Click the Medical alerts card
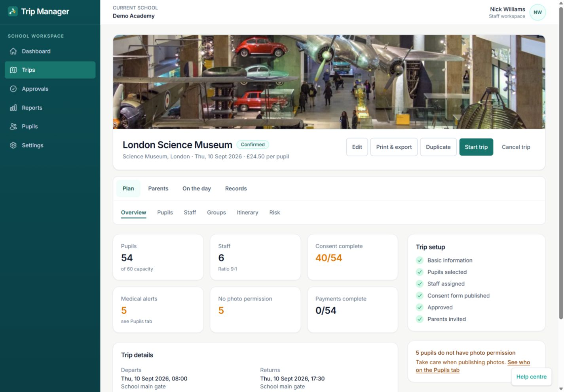Image resolution: width=564 pixels, height=392 pixels. click(x=158, y=310)
